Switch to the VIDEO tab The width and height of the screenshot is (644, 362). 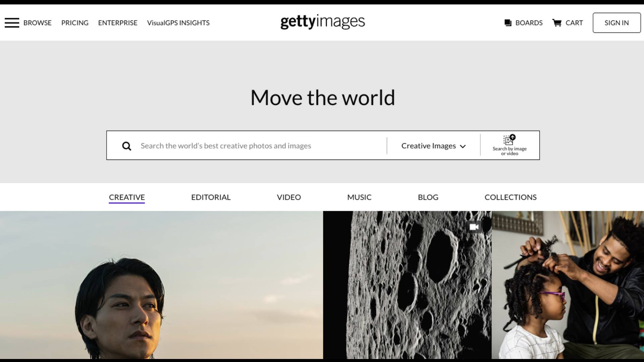pos(289,197)
